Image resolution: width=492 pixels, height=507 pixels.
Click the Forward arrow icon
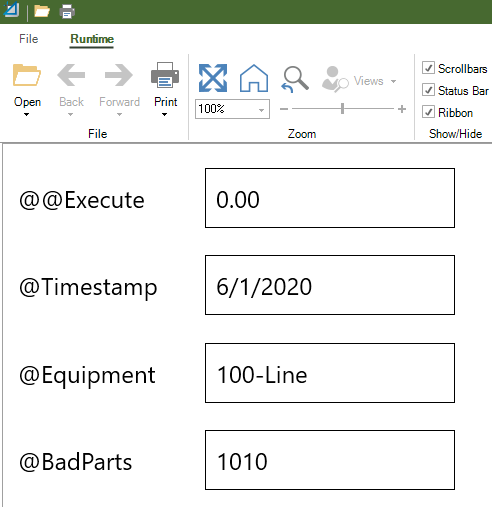(x=119, y=75)
